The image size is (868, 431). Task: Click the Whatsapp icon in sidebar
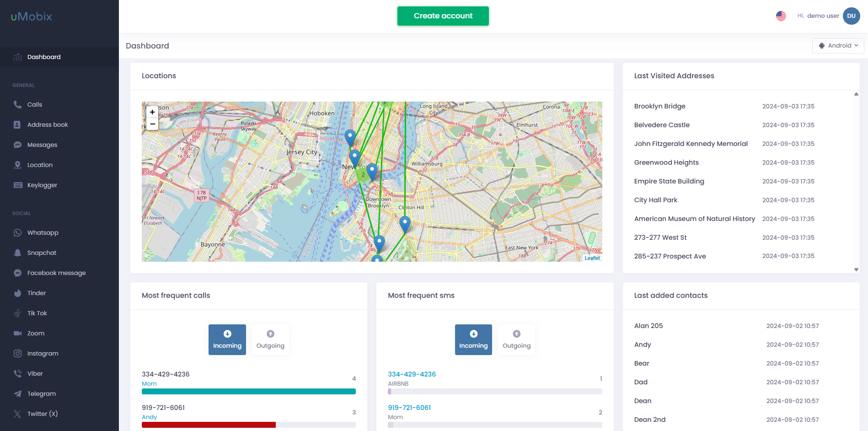[x=17, y=232]
